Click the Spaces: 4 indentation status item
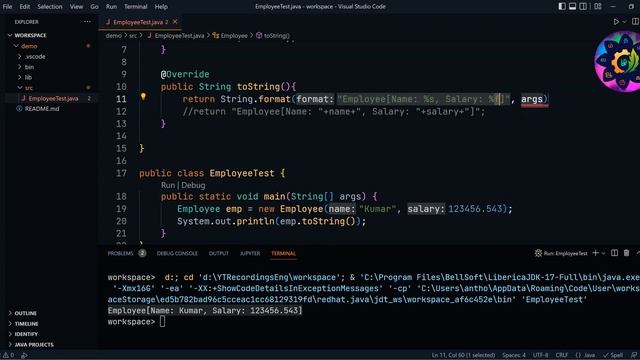This screenshot has width=640, height=360. tap(514, 355)
